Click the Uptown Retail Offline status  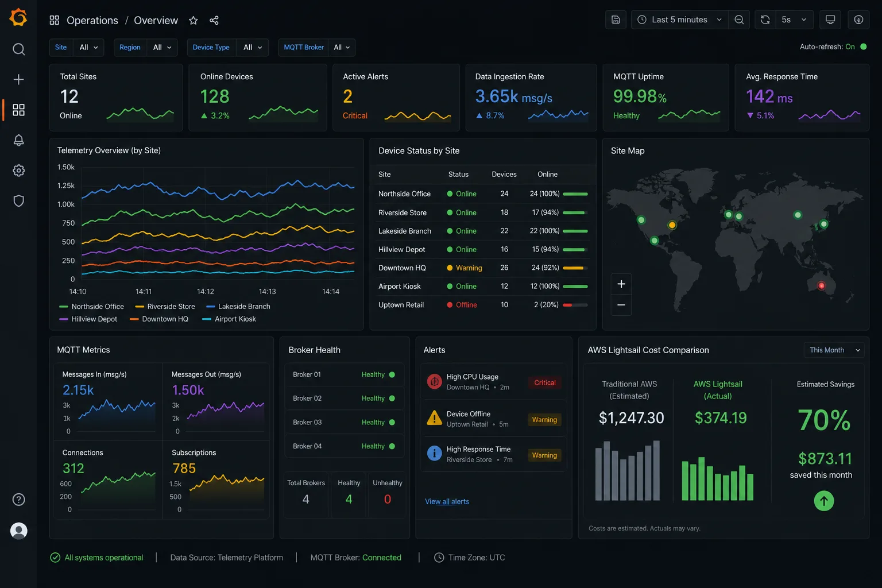pyautogui.click(x=462, y=305)
